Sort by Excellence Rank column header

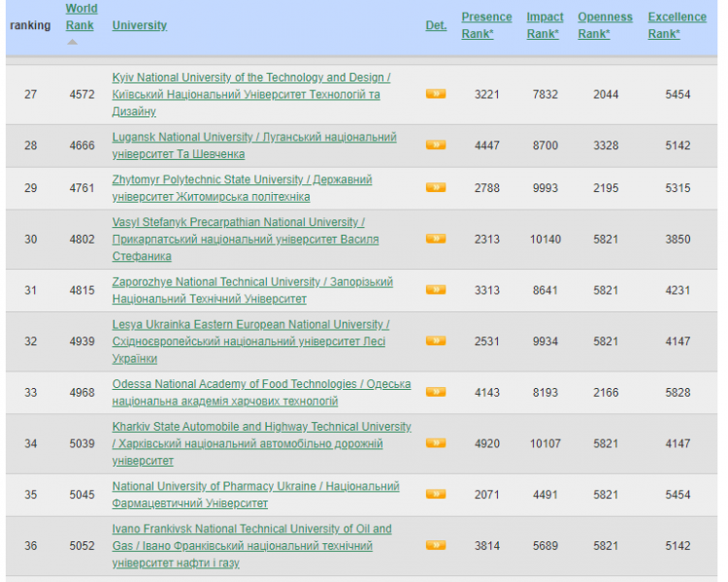tap(677, 25)
